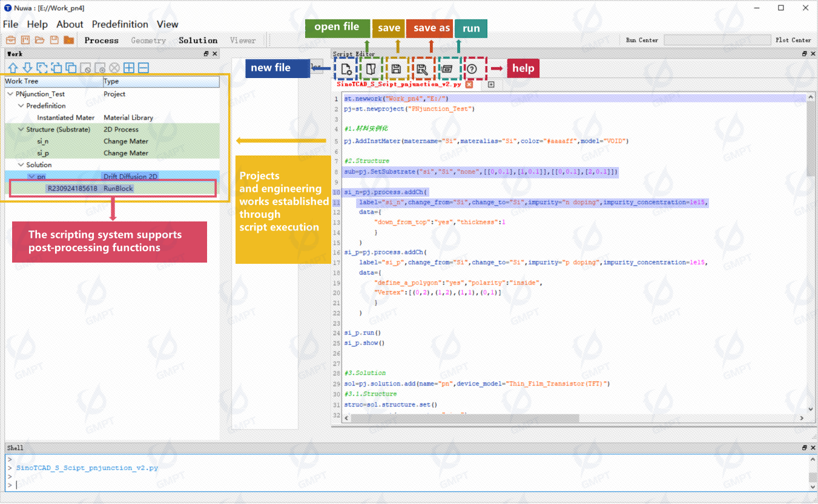Close the Shell panel
818x504 pixels.
[x=813, y=448]
